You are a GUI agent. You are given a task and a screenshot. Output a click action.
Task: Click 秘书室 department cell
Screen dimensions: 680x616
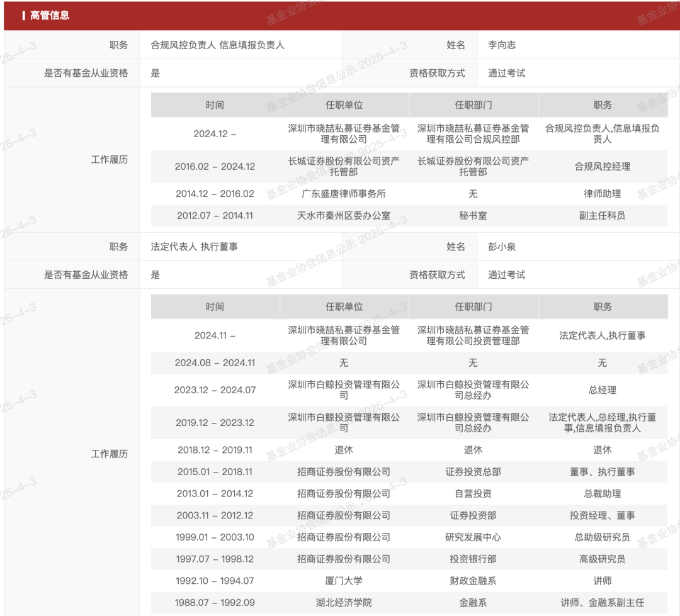click(473, 215)
